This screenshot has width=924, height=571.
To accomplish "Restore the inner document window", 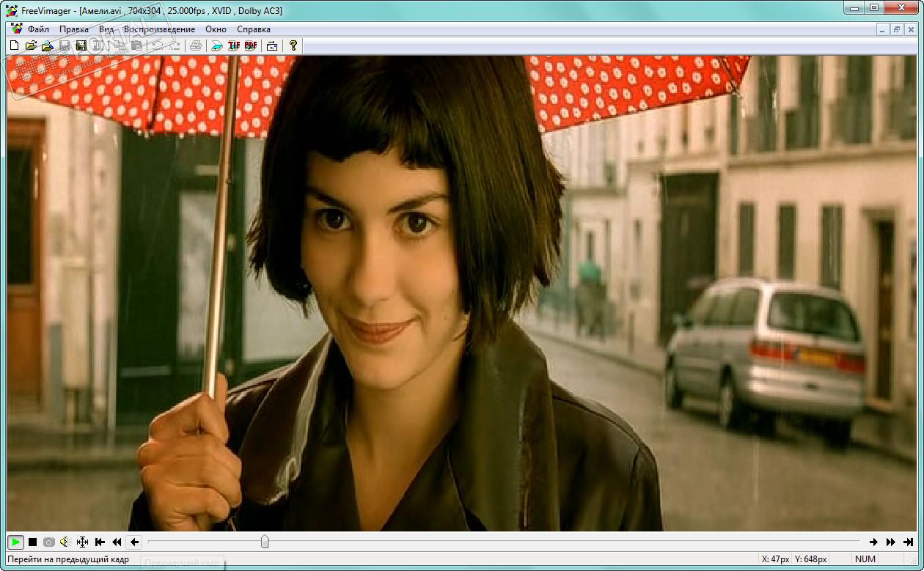I will pos(896,29).
